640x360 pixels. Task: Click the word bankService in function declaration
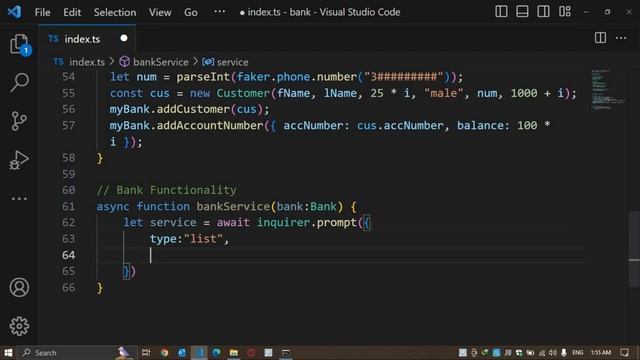(x=233, y=207)
